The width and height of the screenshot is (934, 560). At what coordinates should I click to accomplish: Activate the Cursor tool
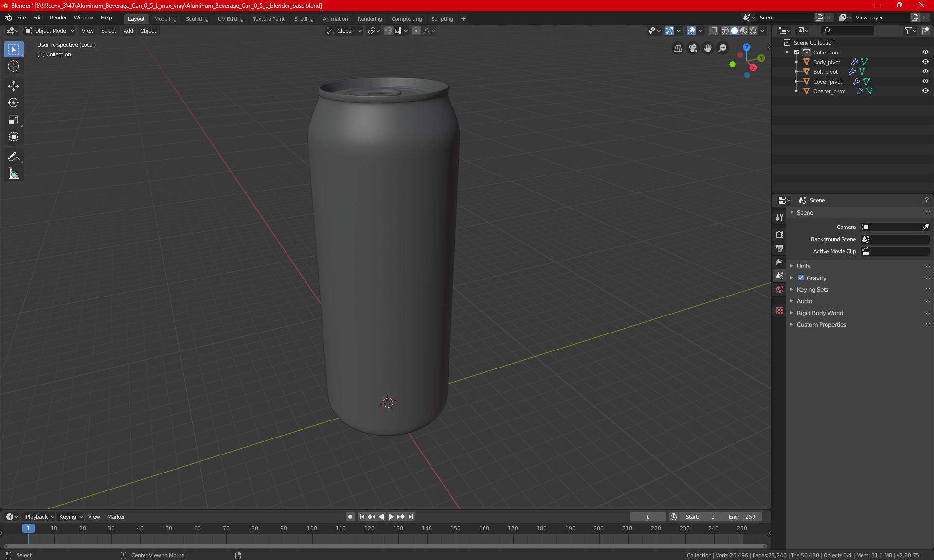[14, 66]
